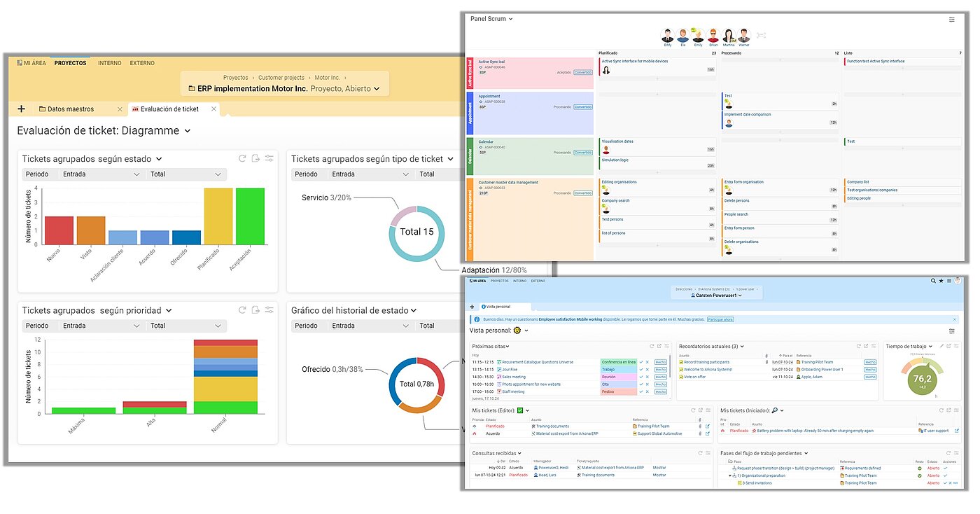This screenshot has width=980, height=514.
Task: Refresh the Tickets agrupados según estado chart
Action: [242, 159]
